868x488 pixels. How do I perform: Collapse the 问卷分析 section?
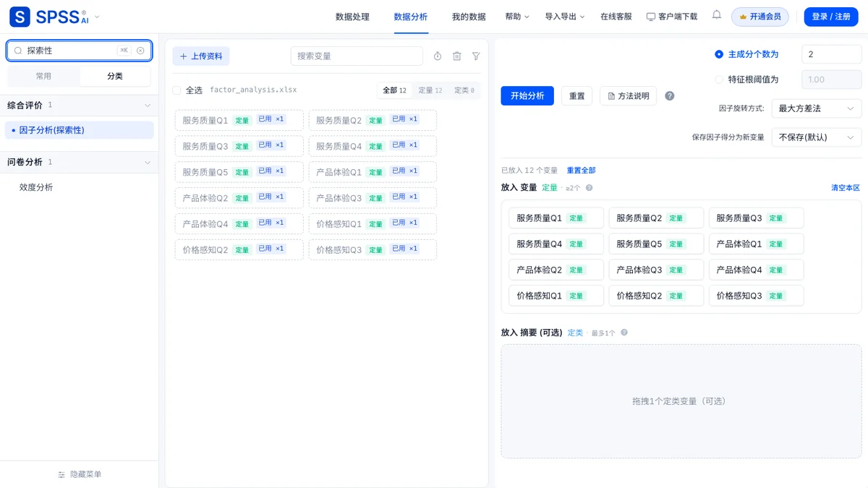pos(148,163)
